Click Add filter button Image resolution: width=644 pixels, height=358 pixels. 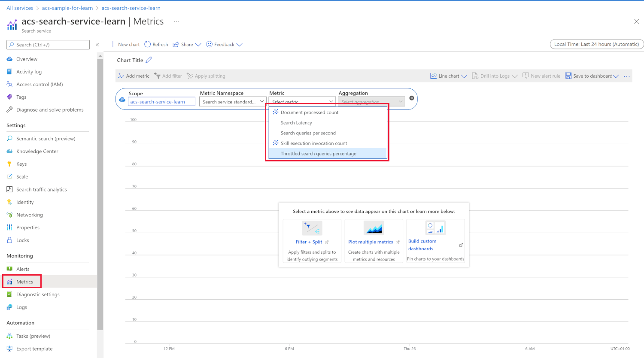(168, 76)
